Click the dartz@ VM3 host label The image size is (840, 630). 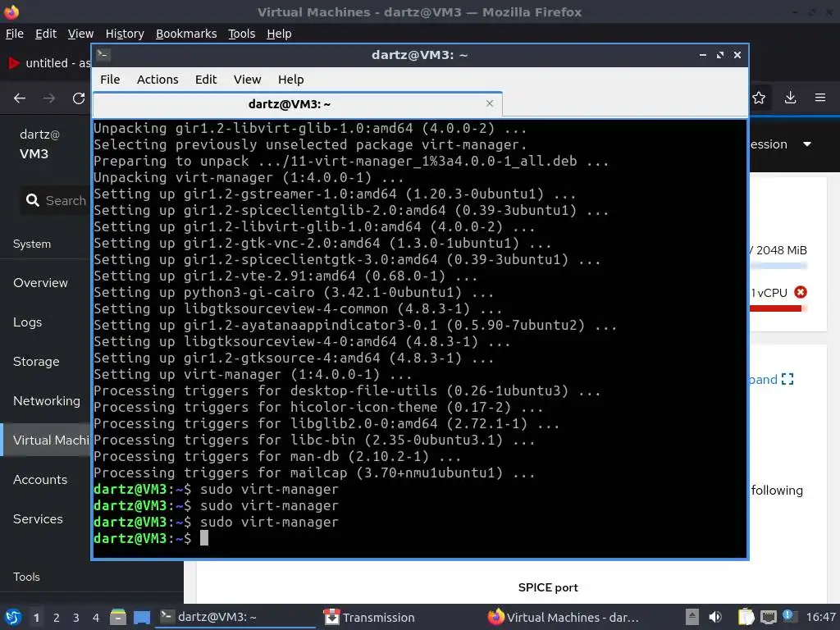coord(38,144)
